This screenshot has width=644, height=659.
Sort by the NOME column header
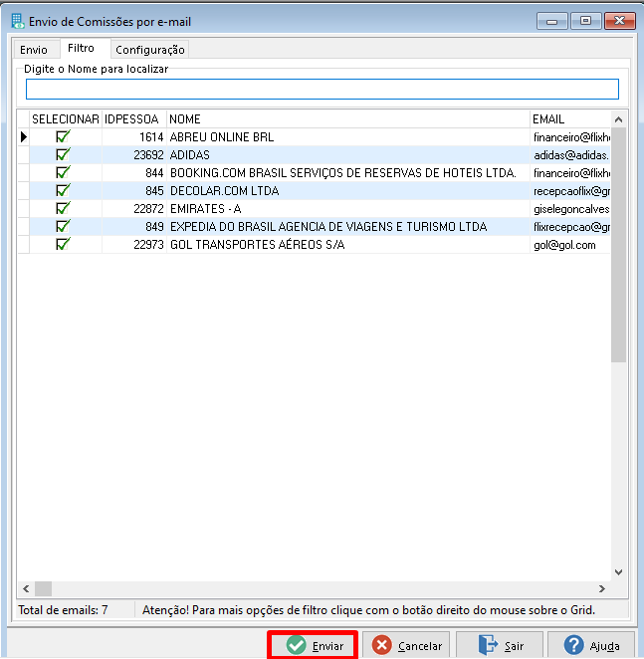(x=348, y=119)
